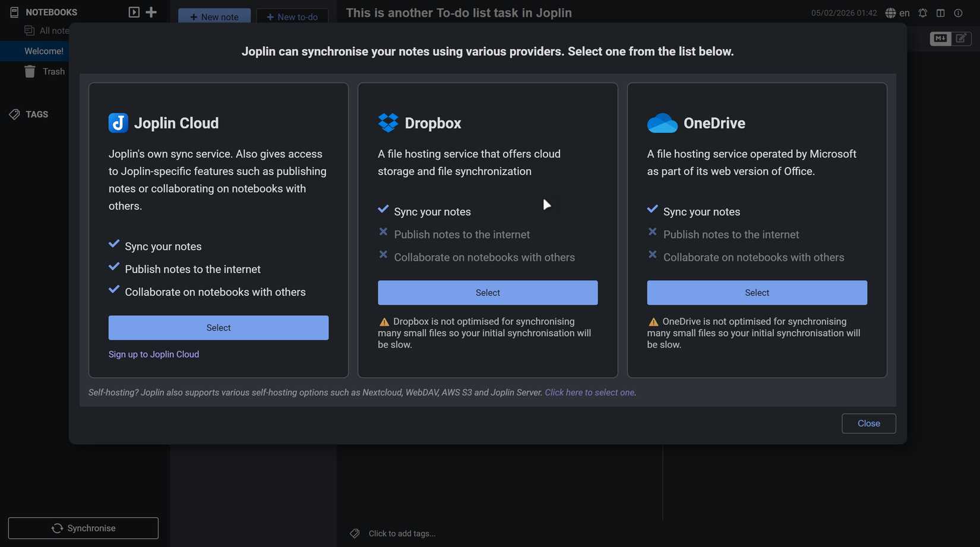The image size is (980, 547).
Task: Select Dropbox as sync provider
Action: click(487, 293)
